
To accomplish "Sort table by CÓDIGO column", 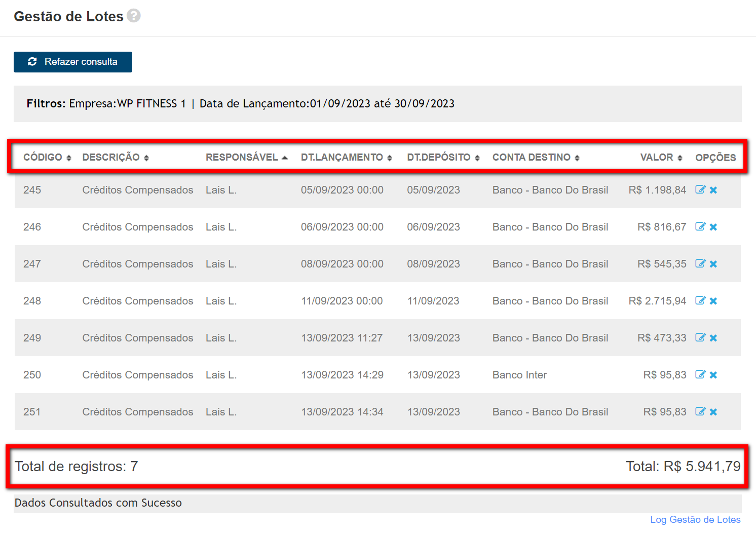I will [x=47, y=158].
